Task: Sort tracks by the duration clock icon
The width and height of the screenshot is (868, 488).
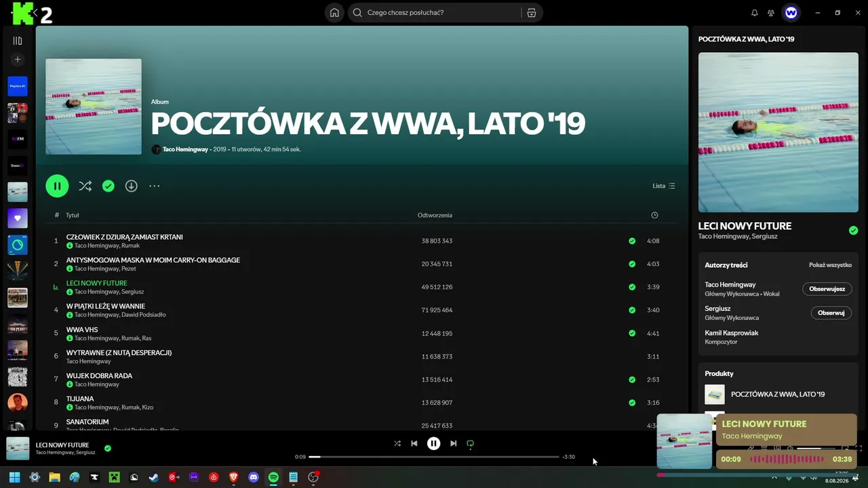Action: click(654, 216)
